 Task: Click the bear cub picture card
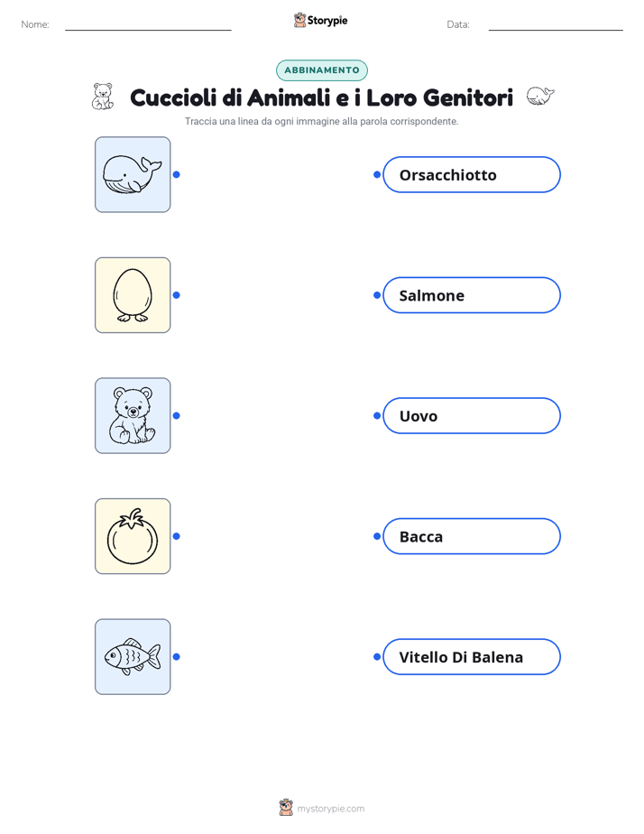click(x=133, y=415)
